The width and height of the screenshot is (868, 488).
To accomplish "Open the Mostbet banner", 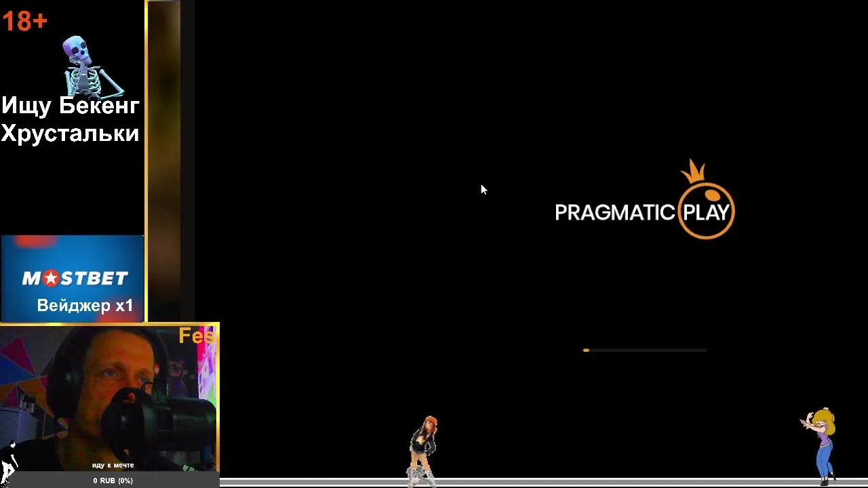I will coord(73,279).
